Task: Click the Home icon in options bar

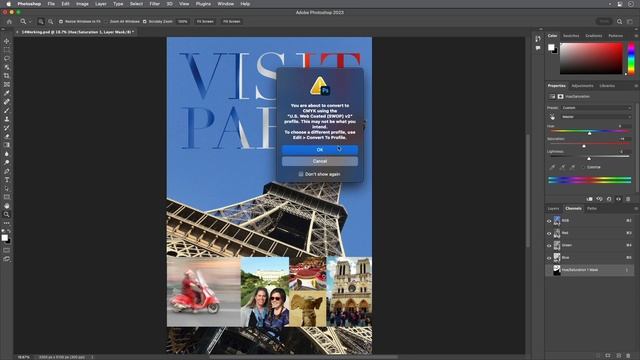Action: tap(9, 22)
